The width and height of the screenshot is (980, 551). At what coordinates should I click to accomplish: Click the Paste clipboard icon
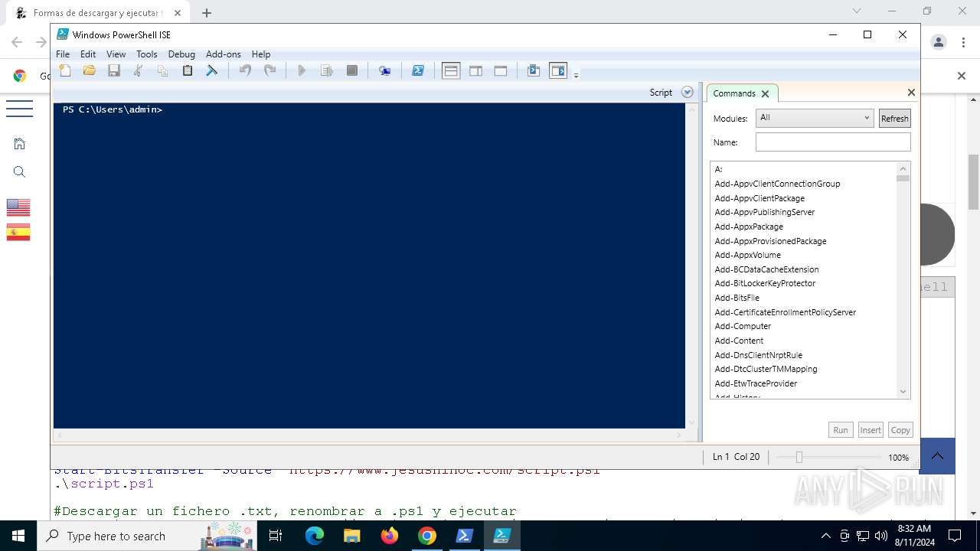tap(187, 70)
